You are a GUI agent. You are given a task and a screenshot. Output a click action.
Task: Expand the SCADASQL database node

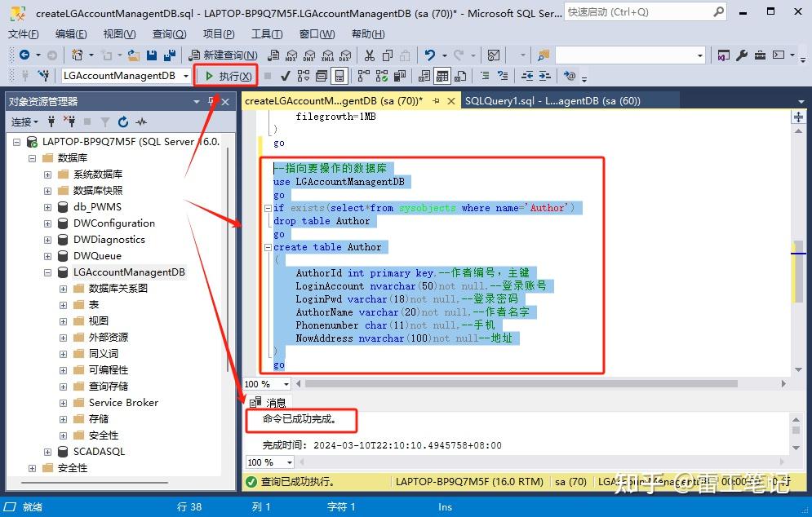[47, 452]
